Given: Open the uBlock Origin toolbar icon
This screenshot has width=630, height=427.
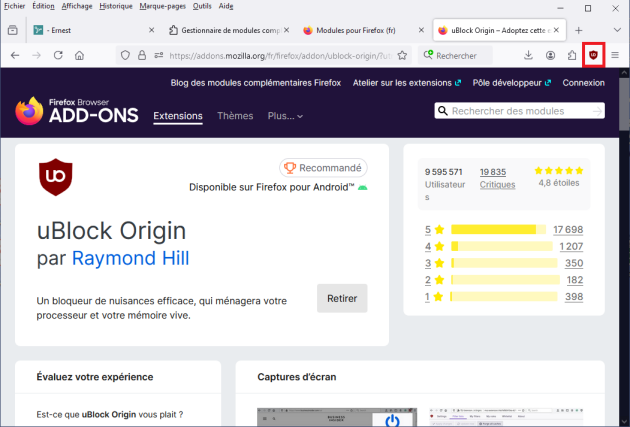Looking at the screenshot, I should click(x=594, y=55).
